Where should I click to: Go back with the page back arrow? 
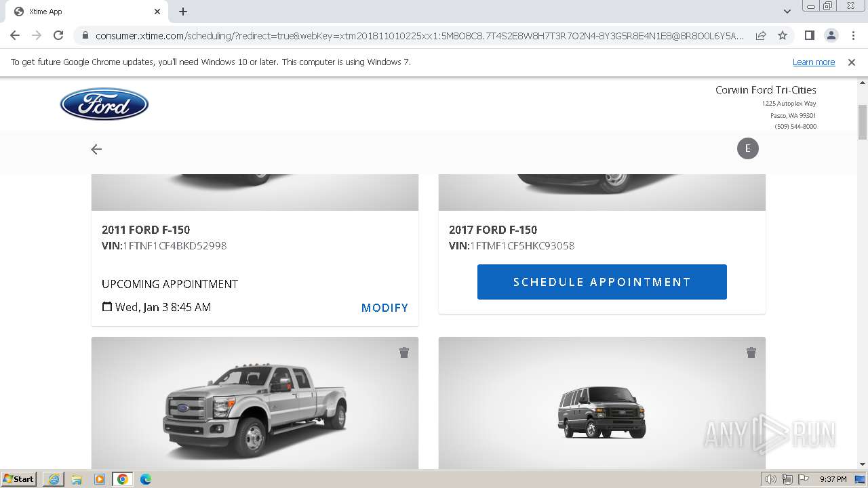click(x=96, y=149)
